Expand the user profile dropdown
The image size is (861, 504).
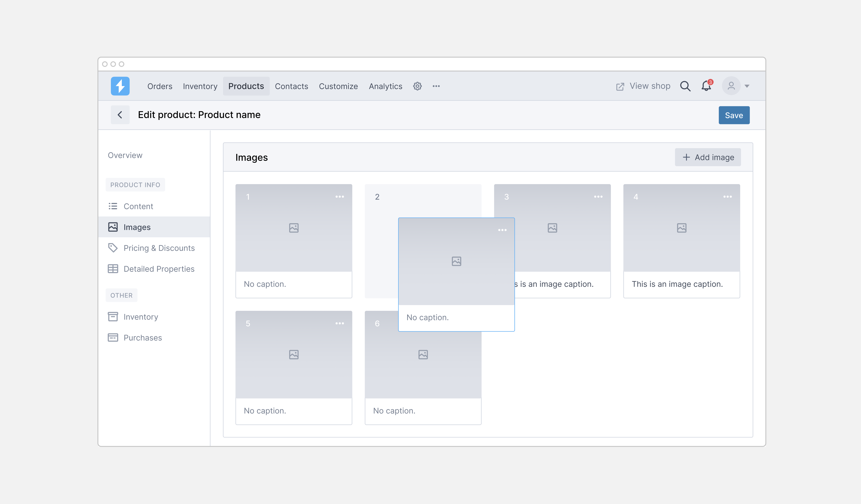tap(748, 86)
